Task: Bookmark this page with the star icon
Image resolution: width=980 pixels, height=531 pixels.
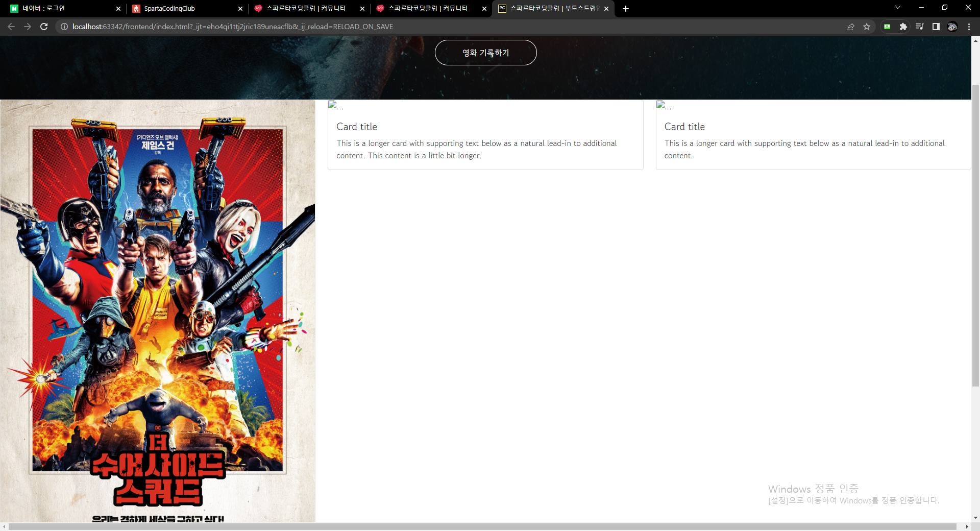Action: pyautogui.click(x=867, y=27)
